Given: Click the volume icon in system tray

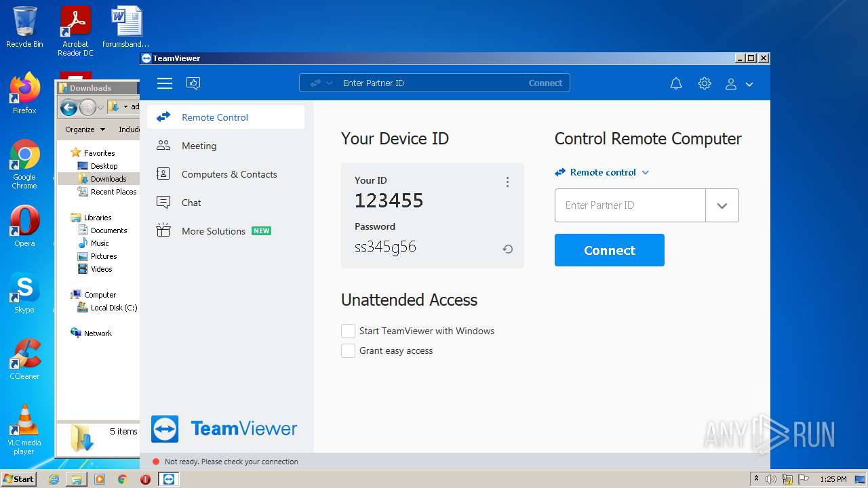Looking at the screenshot, I should point(771,479).
